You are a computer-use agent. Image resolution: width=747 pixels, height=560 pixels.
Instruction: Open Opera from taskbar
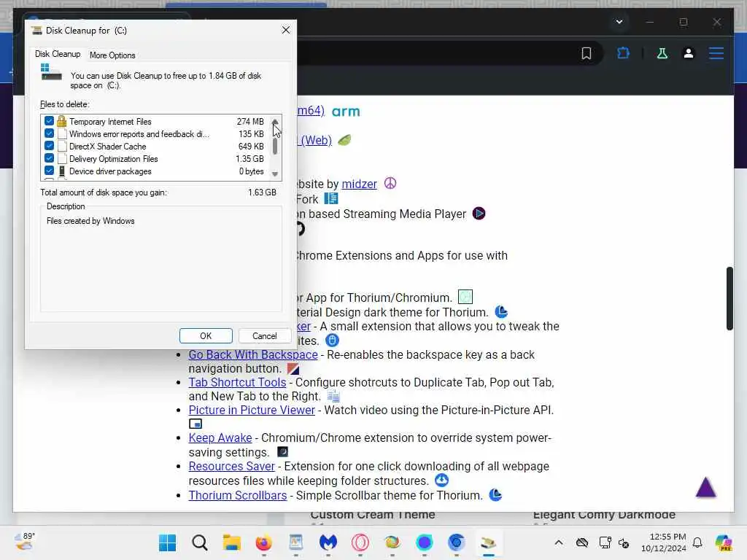[x=360, y=542]
